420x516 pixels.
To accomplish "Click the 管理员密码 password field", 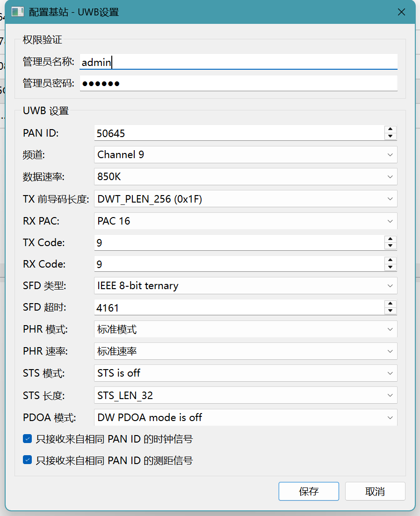I will click(x=239, y=84).
